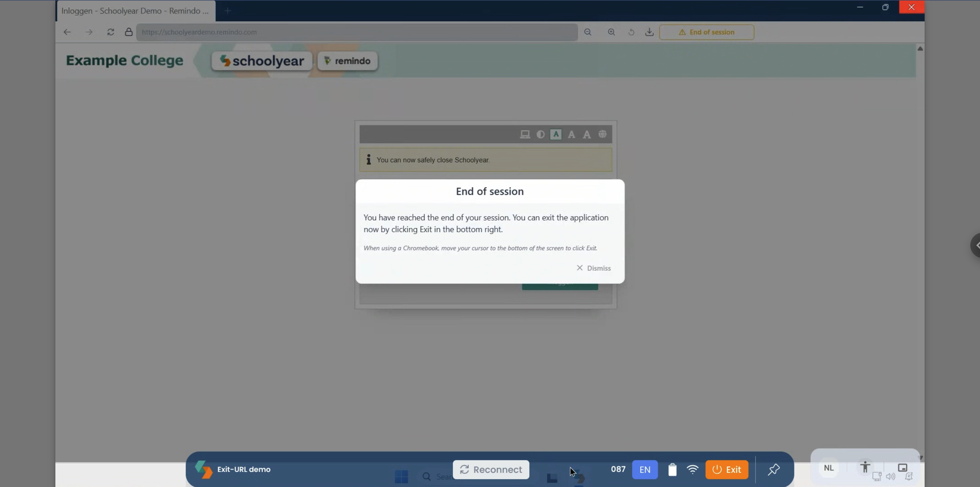Viewport: 980px width, 487px height.
Task: Pin the Schoolyear bottom toolbar
Action: point(774,469)
